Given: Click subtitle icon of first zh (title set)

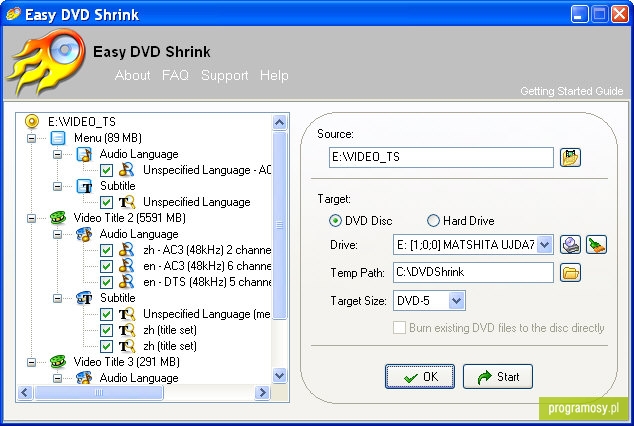Looking at the screenshot, I should click(127, 330).
